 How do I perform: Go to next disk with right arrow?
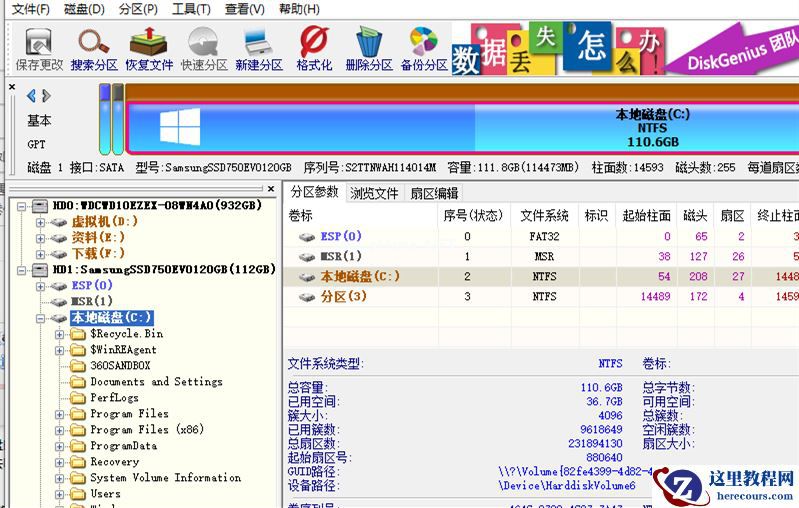46,95
